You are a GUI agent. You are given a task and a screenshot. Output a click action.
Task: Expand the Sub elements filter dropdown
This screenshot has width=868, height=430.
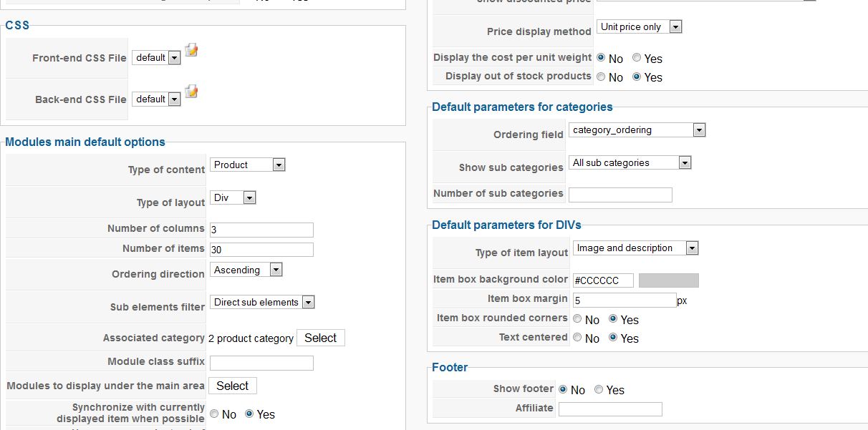click(263, 303)
